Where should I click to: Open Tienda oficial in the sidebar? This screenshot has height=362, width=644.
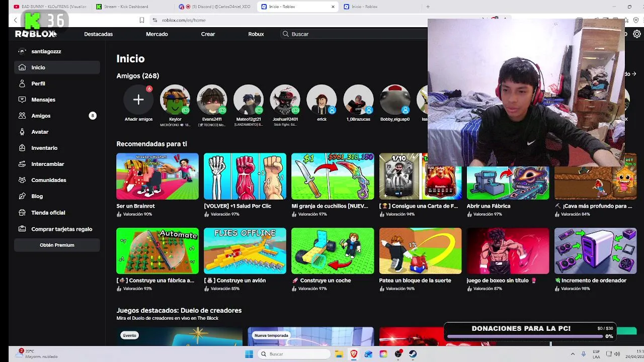(57, 213)
